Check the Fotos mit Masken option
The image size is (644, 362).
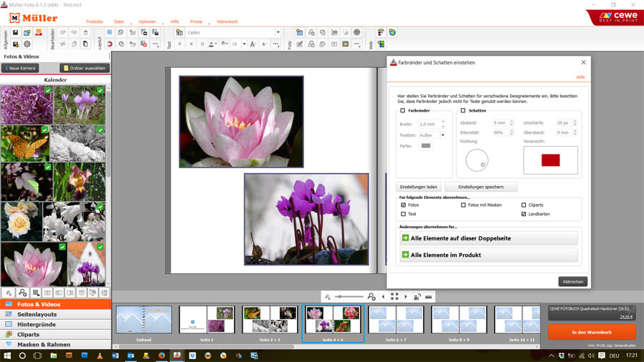pyautogui.click(x=464, y=205)
